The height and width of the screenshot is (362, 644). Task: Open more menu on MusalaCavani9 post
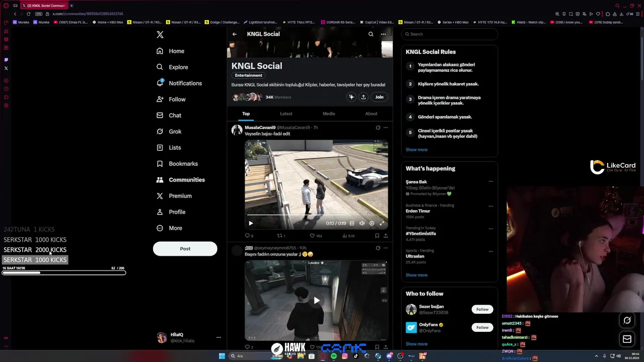tap(386, 128)
